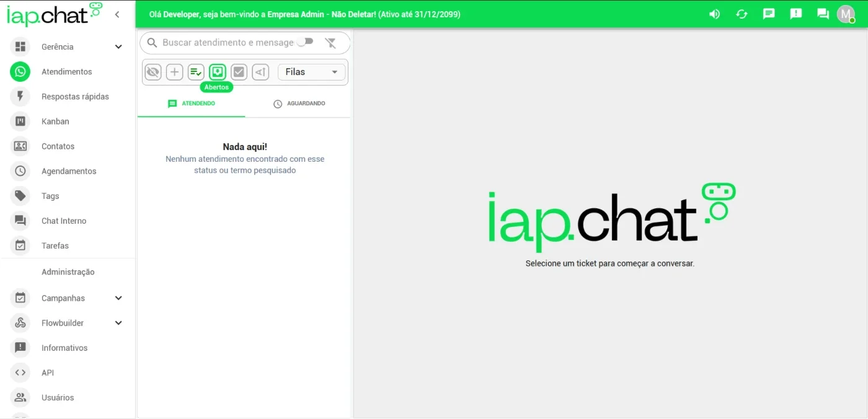Go to Informativos page

(x=64, y=347)
